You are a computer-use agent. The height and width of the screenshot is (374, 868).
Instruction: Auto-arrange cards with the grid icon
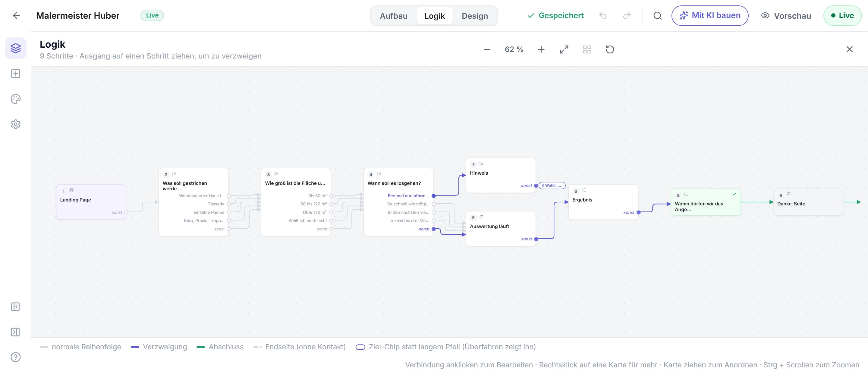pos(587,49)
